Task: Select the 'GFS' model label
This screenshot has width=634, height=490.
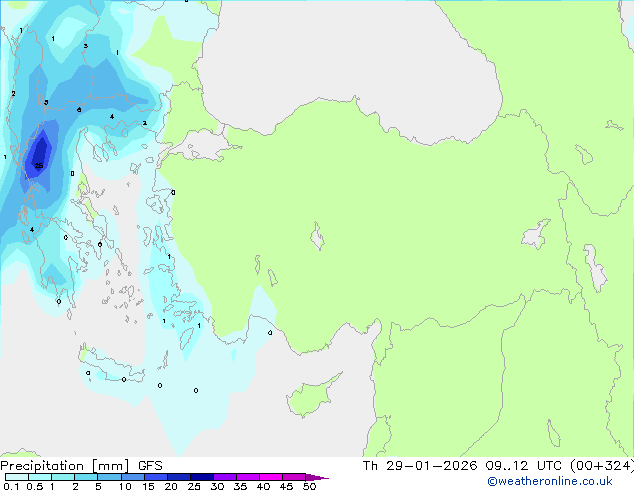Action: click(150, 466)
